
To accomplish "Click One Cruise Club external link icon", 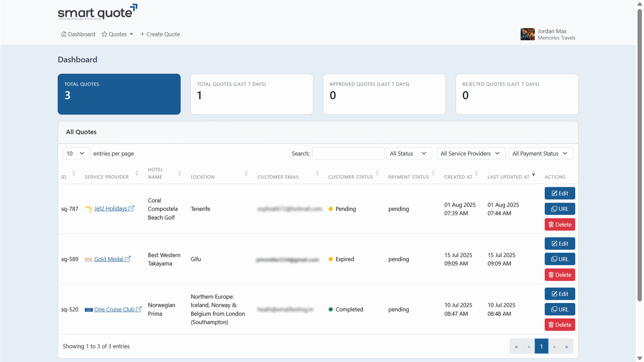I will 139,309.
